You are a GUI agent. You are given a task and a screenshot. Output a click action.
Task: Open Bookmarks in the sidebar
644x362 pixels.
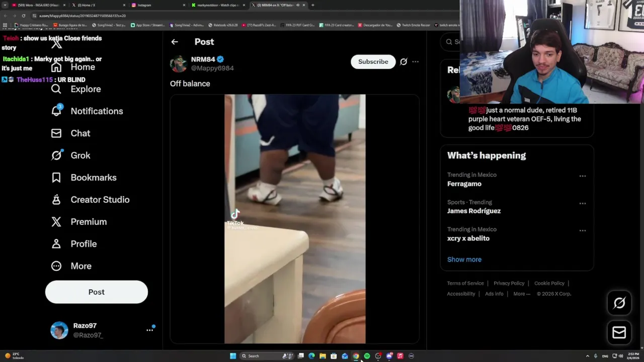[84, 177]
